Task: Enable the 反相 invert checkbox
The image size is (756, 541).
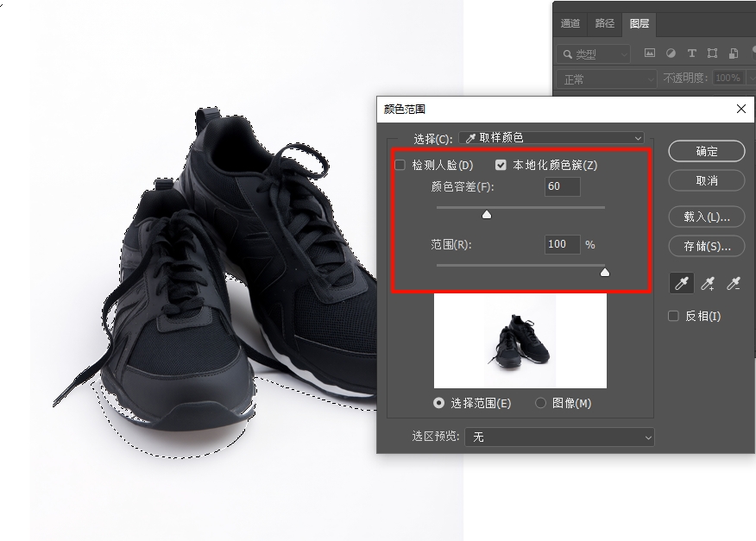Action: pos(674,316)
